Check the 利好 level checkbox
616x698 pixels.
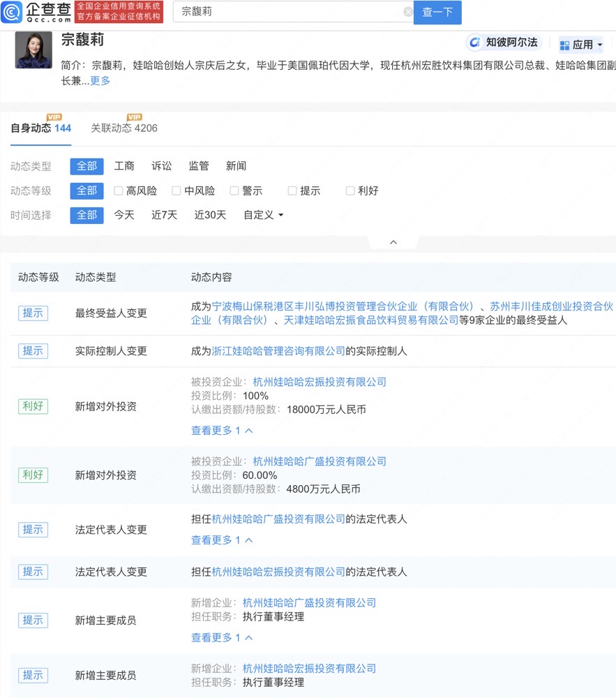click(x=350, y=191)
